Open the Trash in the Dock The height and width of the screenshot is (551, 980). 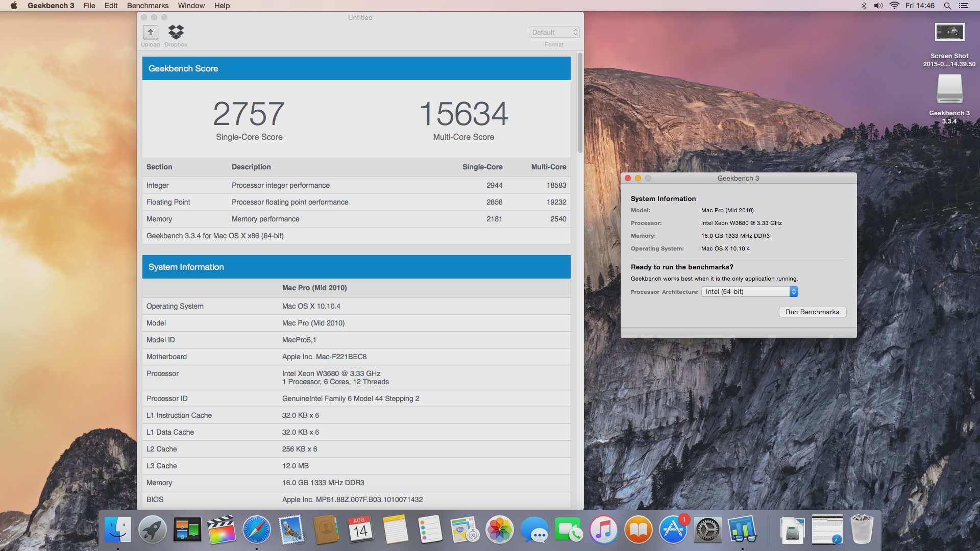862,530
